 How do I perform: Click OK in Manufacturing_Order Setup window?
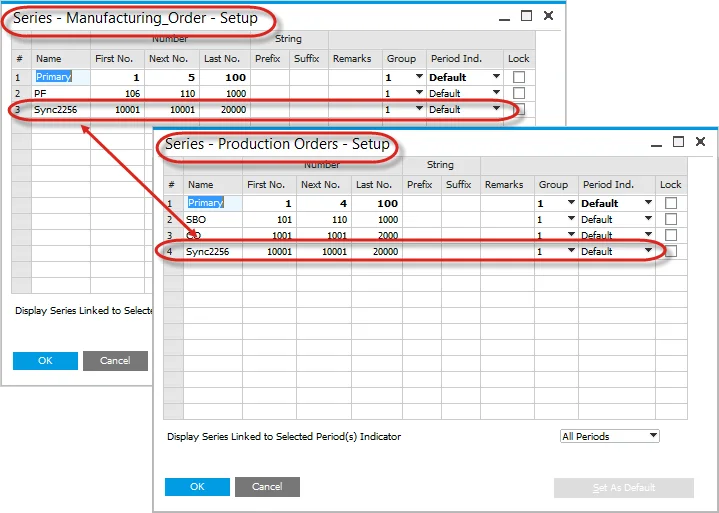click(45, 361)
